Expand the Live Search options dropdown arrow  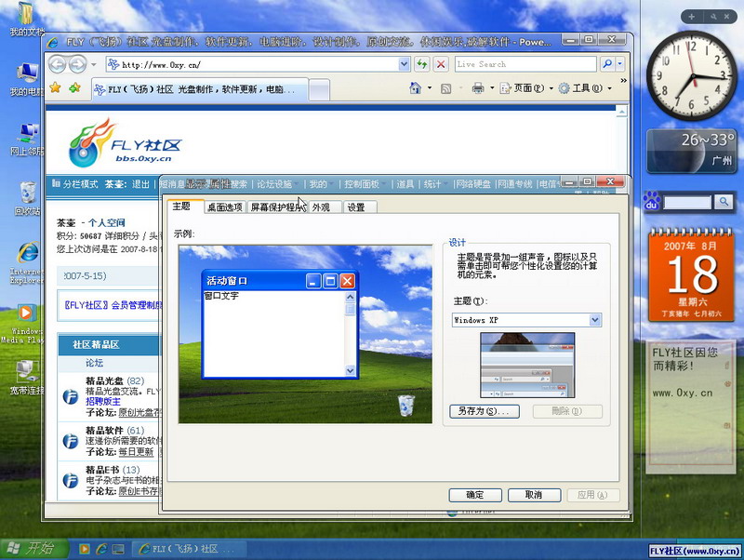(x=619, y=64)
